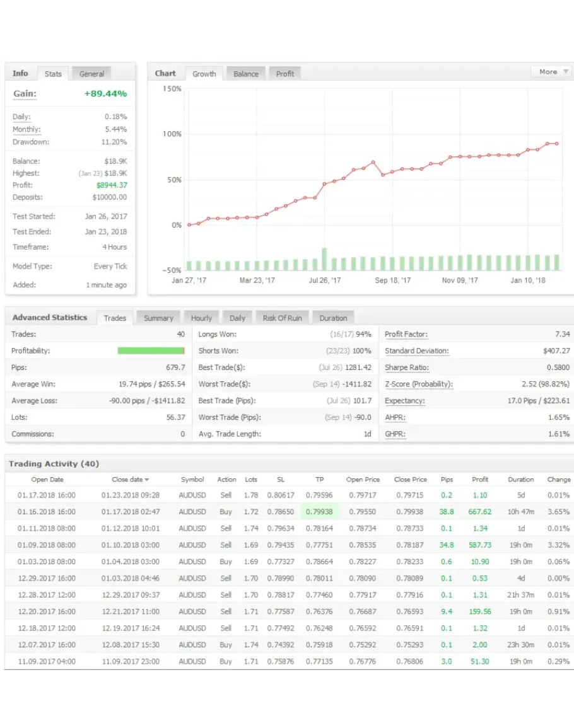Click the 667.62 profit value in the table
Viewport: 574px width, 728px height.
pos(479,512)
